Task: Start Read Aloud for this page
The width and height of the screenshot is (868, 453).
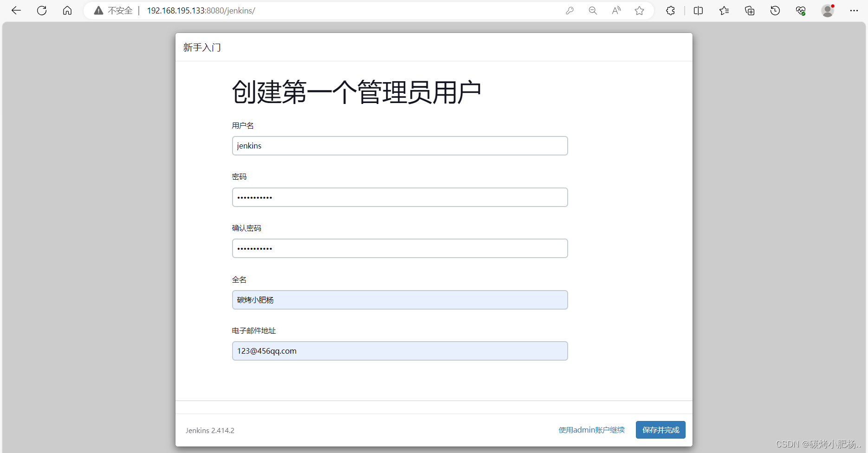Action: [616, 10]
